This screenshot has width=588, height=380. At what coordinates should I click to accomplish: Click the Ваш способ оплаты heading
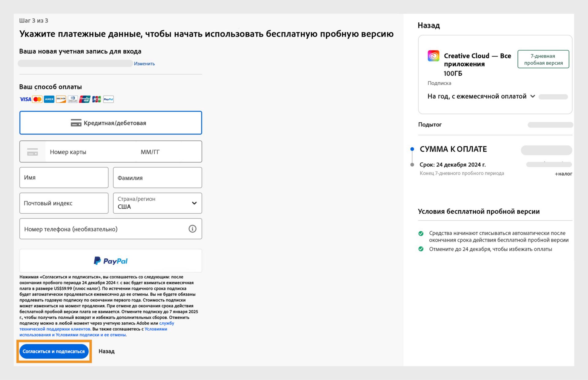(x=51, y=87)
